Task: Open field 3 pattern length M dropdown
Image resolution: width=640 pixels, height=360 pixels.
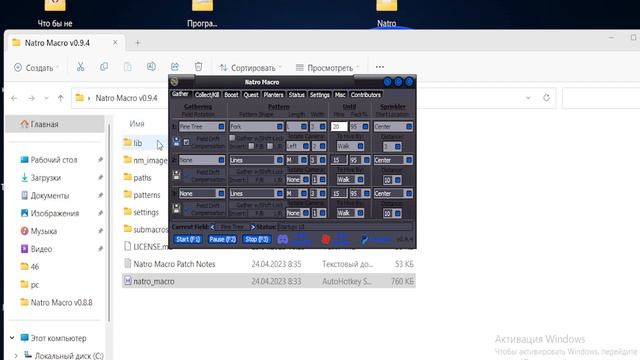Action: [297, 193]
